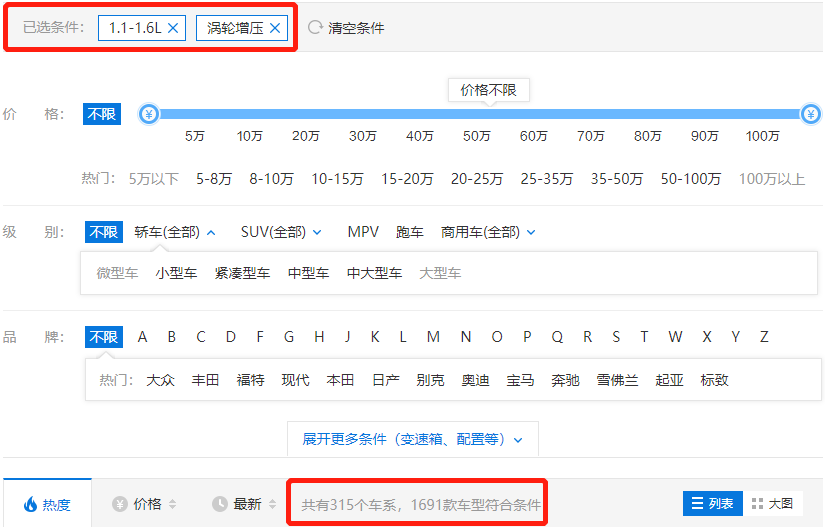Click the 清空条件 refresh icon

click(315, 28)
